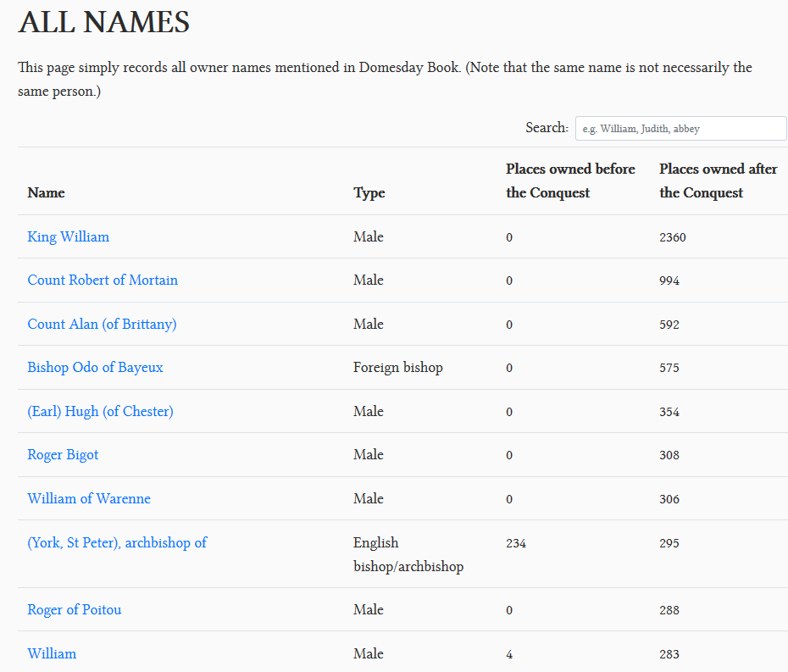Select 'Male' type in Roger Bigot row
788x672 pixels.
pyautogui.click(x=369, y=455)
